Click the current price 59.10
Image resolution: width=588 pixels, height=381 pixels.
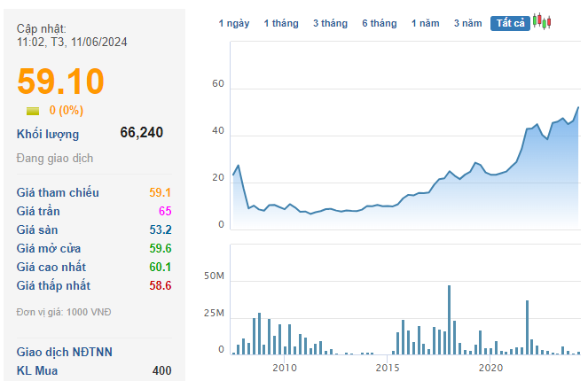(x=61, y=81)
